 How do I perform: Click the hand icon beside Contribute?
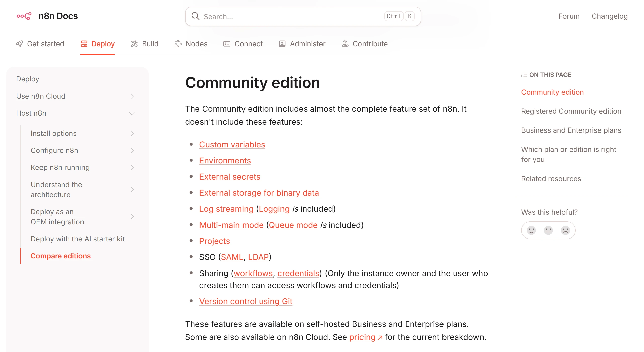(x=345, y=44)
